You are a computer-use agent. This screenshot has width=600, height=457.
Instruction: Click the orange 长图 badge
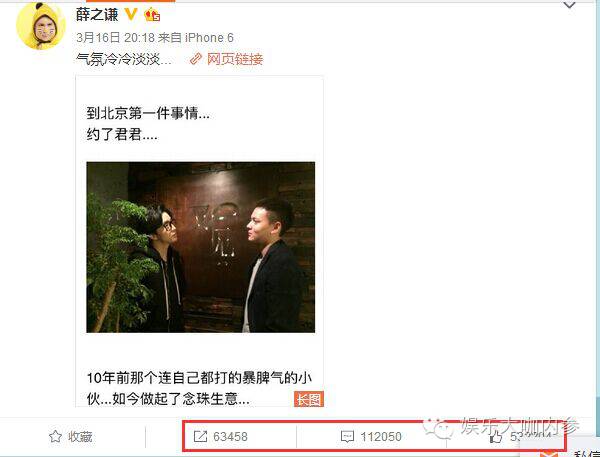[309, 399]
